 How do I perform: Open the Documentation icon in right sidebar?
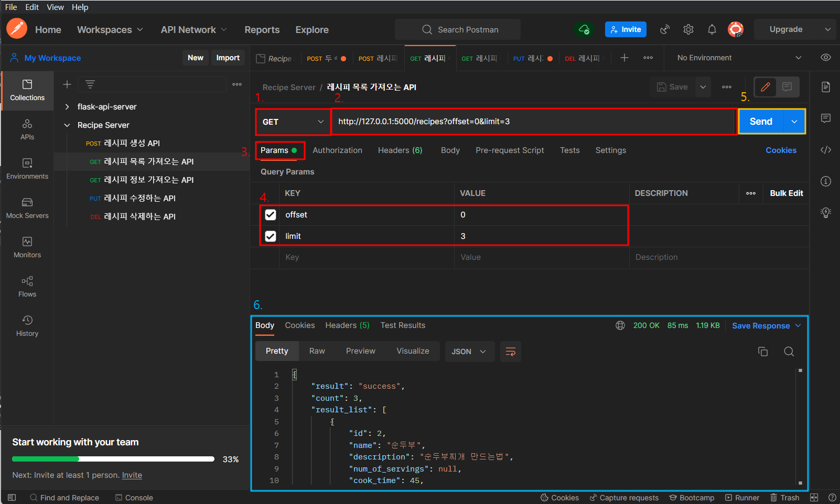[826, 87]
